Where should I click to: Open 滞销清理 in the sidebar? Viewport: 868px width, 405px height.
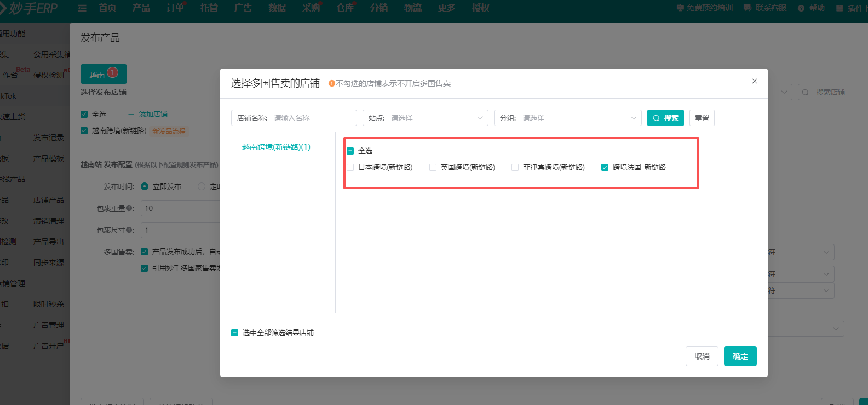click(49, 221)
